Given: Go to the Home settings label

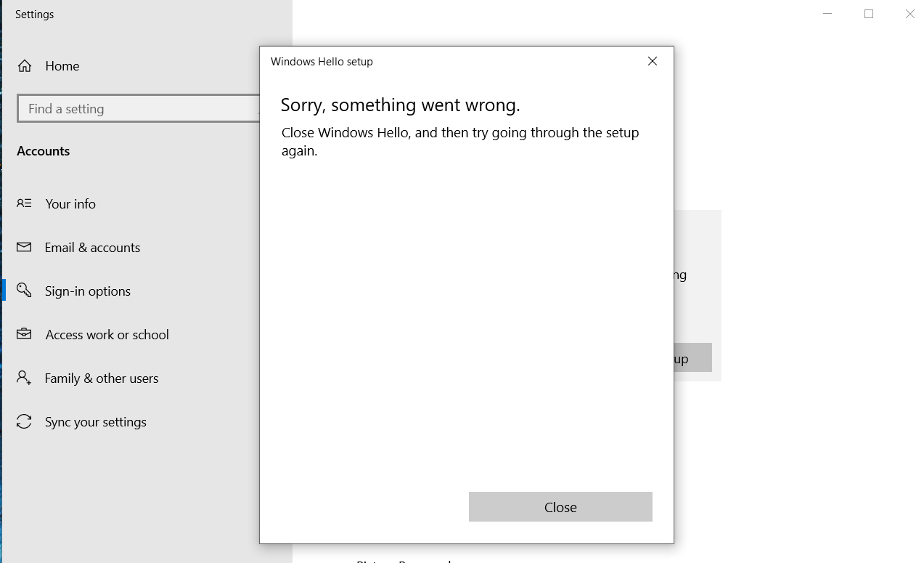Looking at the screenshot, I should tap(62, 66).
